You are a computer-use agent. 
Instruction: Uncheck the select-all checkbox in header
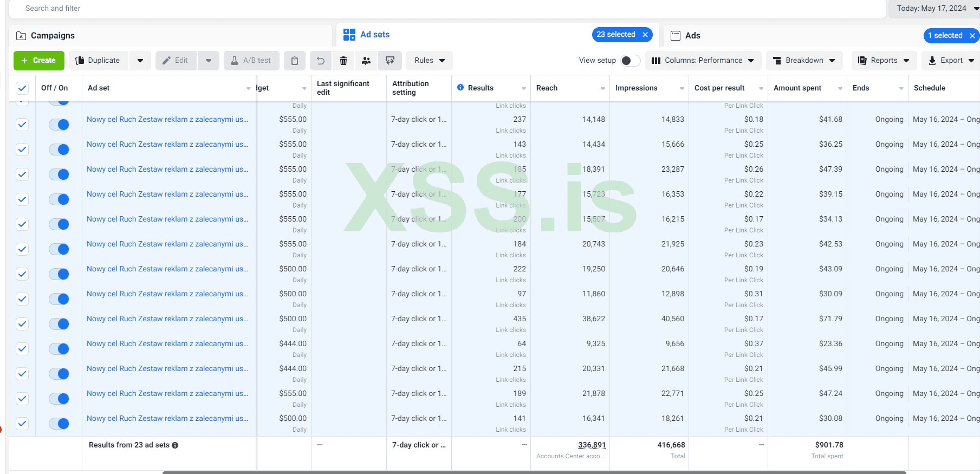click(x=22, y=88)
